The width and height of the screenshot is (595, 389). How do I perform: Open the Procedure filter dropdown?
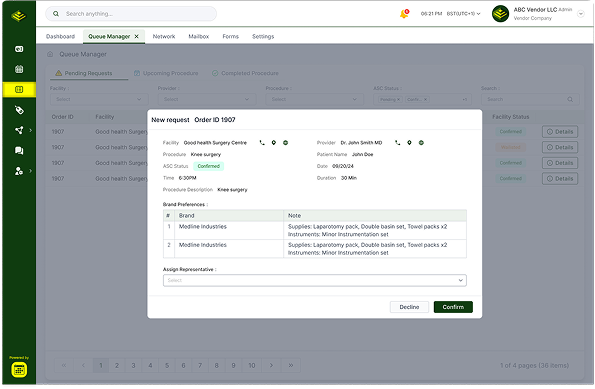pyautogui.click(x=315, y=99)
